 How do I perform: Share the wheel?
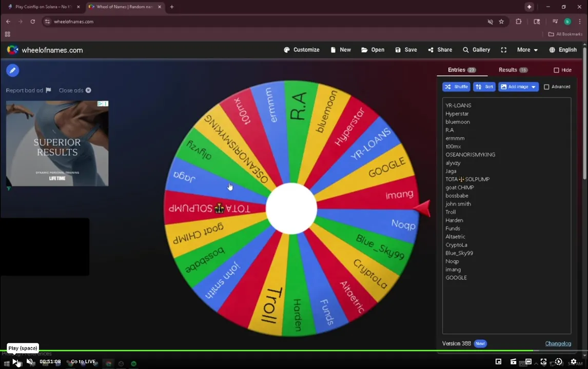point(440,50)
